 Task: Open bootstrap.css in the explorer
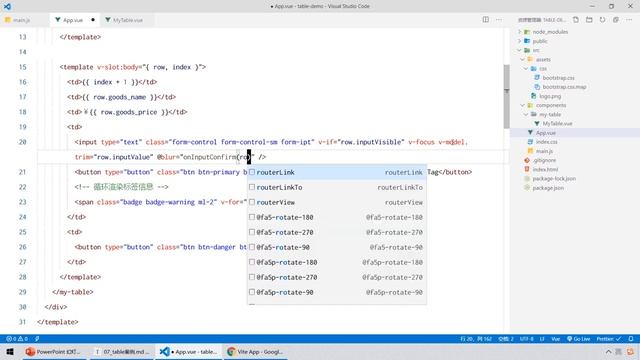558,78
